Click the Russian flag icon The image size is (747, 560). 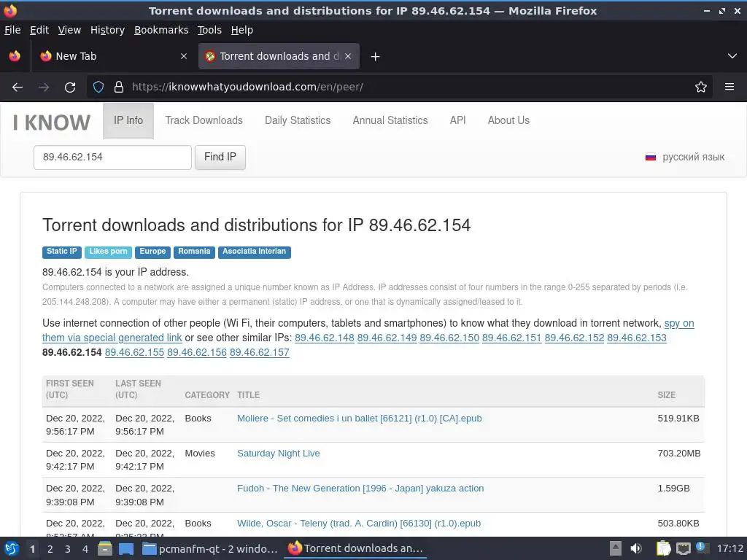650,157
